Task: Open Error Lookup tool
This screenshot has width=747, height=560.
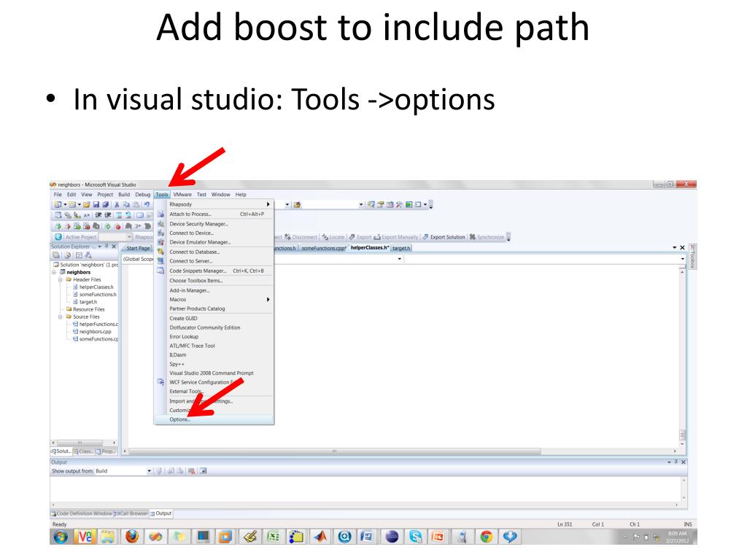Action: pyautogui.click(x=214, y=336)
